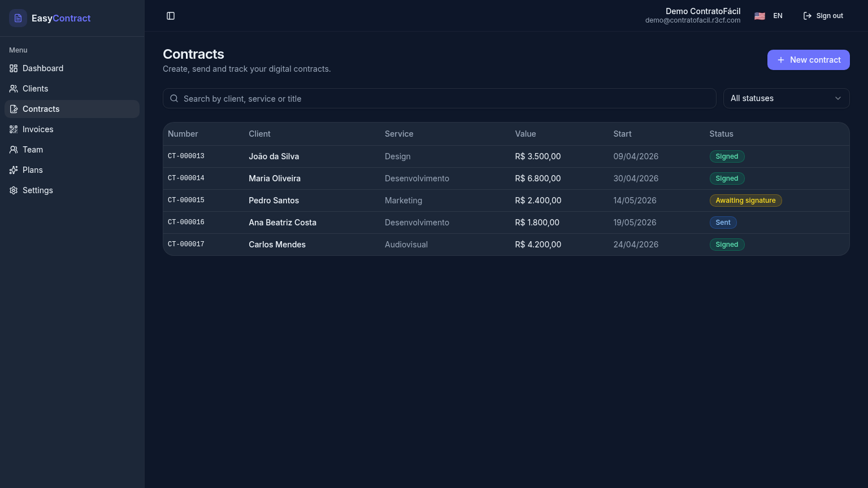Click the EasyContract logo icon

click(18, 18)
